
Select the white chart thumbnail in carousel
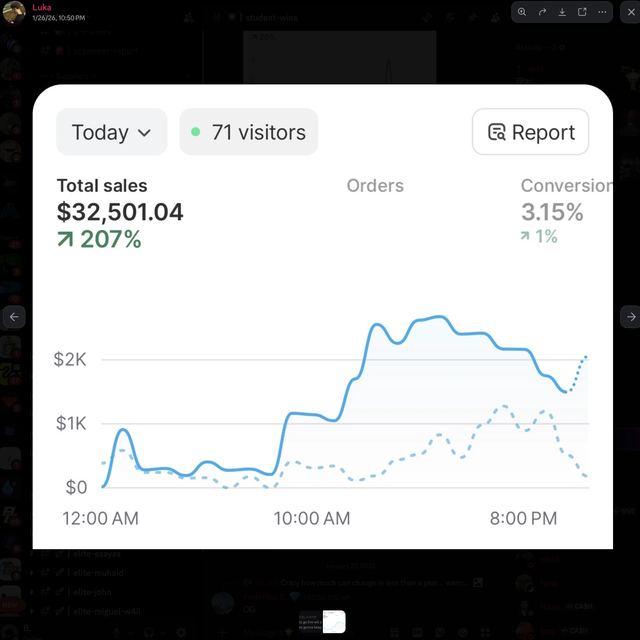334,622
